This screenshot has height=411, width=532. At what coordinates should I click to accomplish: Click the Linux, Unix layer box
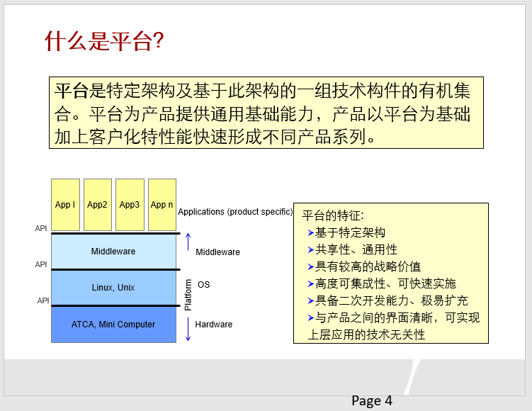coord(113,288)
